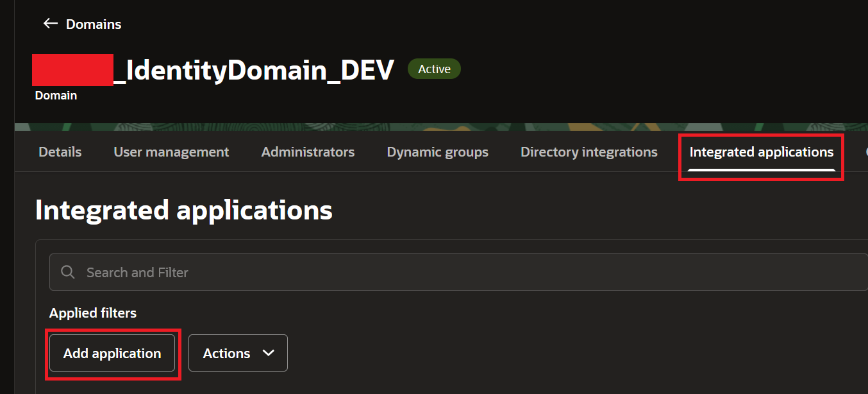Click the Integrated applications page heading
The image size is (868, 394).
click(184, 210)
